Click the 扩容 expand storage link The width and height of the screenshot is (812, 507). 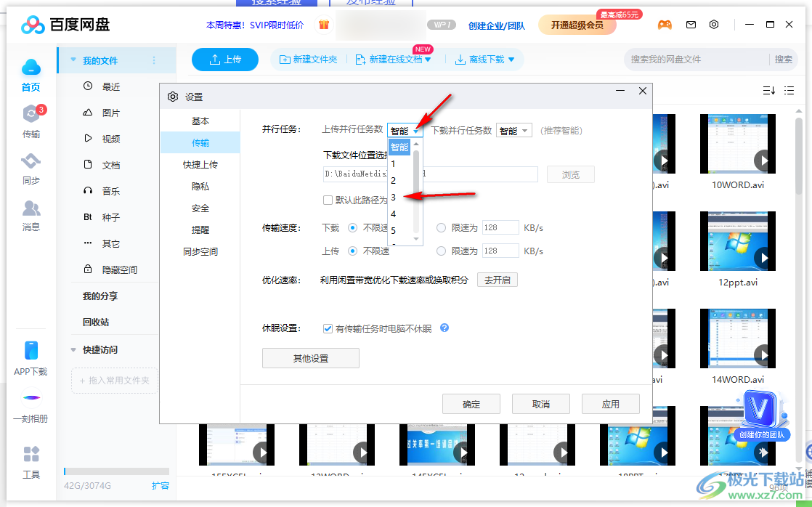coord(161,486)
